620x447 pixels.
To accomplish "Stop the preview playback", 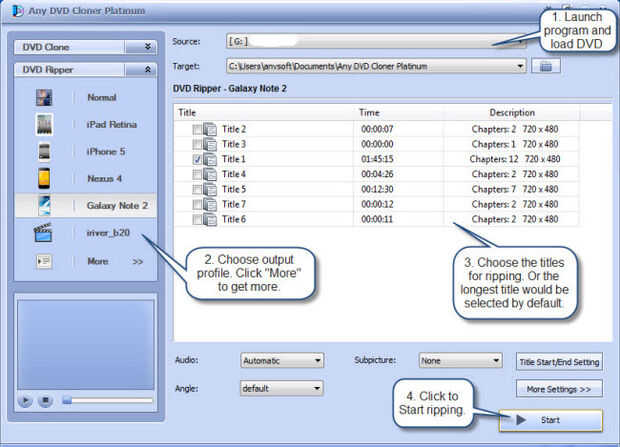I will (x=45, y=401).
